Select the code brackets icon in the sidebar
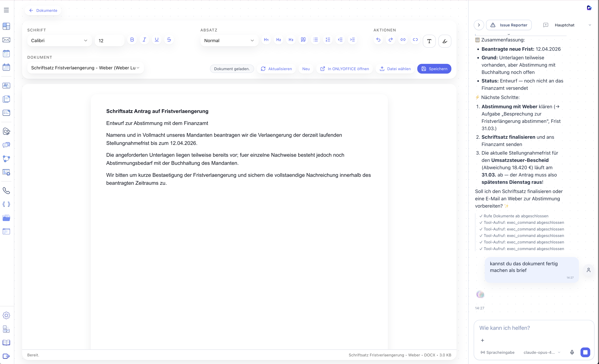This screenshot has height=364, width=599. click(x=6, y=204)
